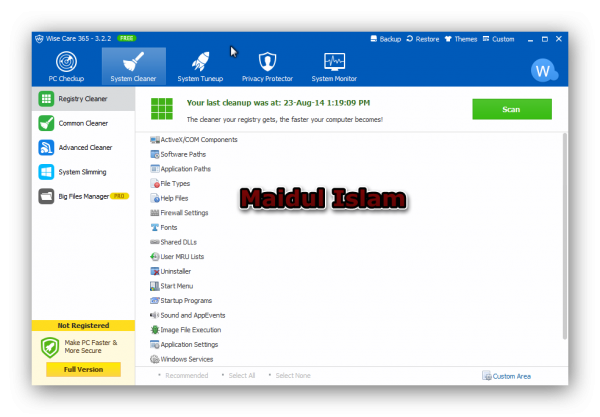Click the Fonts icon
The width and height of the screenshot is (600, 417).
coord(155,228)
